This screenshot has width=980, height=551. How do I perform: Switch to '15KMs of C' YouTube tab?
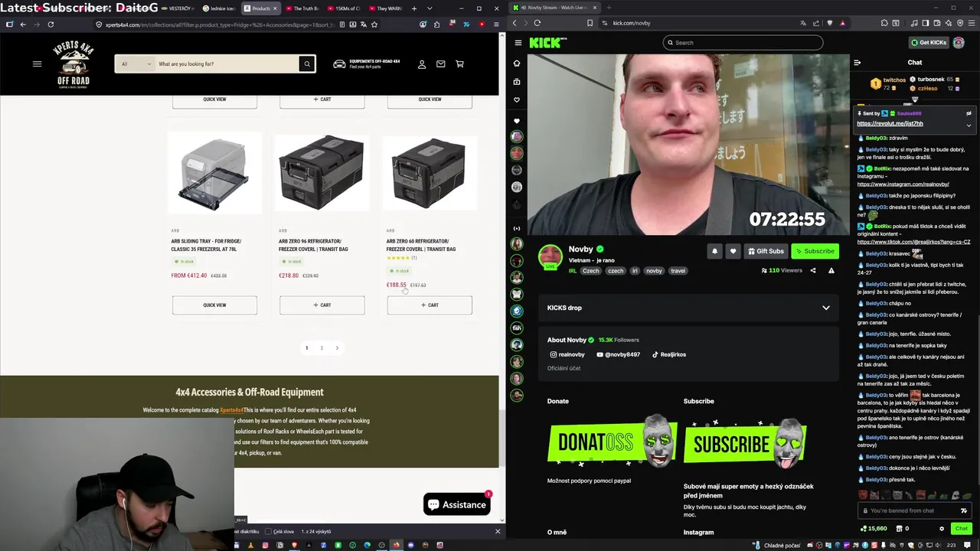click(343, 8)
